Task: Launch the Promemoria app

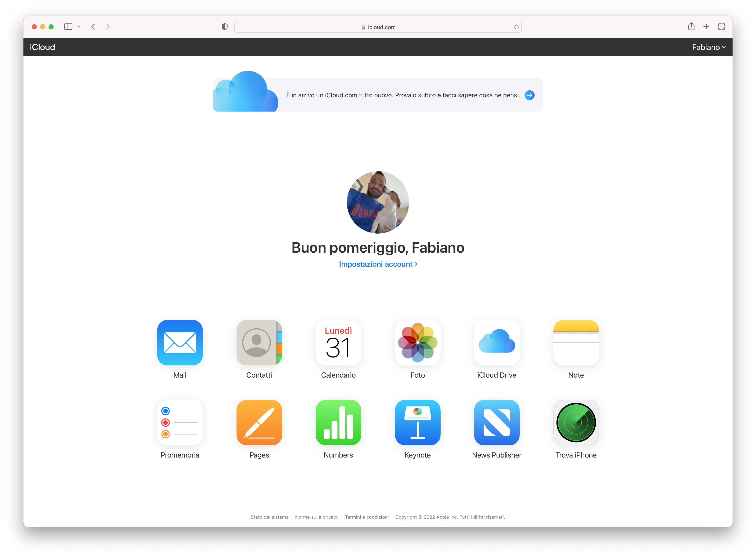Action: [180, 422]
